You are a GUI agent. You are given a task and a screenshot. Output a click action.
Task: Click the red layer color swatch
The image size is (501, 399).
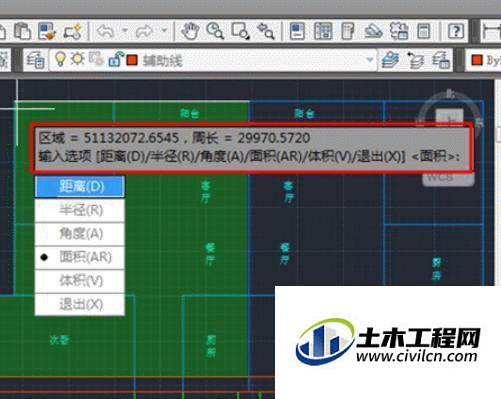tap(132, 60)
